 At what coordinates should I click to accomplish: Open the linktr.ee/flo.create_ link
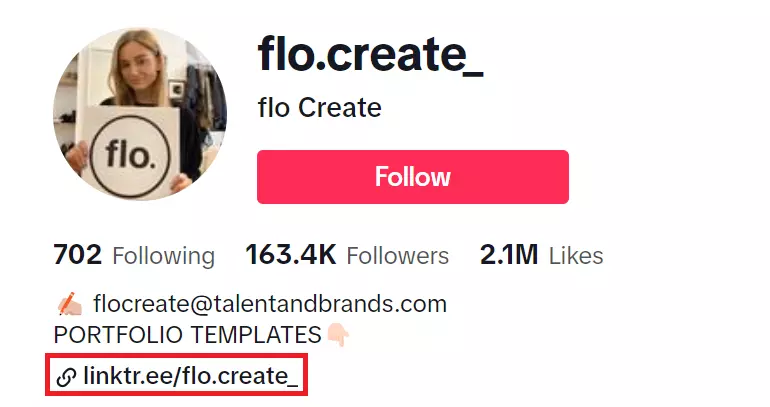(190, 377)
